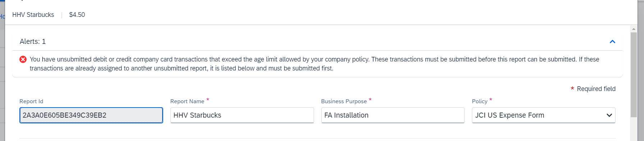This screenshot has width=644, height=141.
Task: Select the Report Id field
Action: pos(91,115)
